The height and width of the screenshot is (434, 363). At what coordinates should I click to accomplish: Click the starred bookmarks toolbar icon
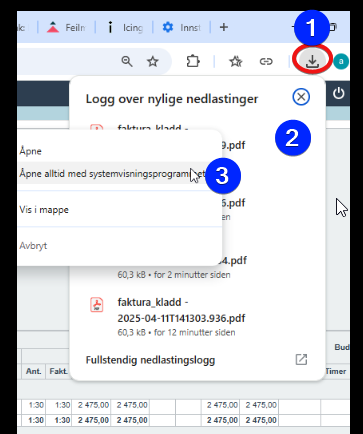click(x=236, y=61)
